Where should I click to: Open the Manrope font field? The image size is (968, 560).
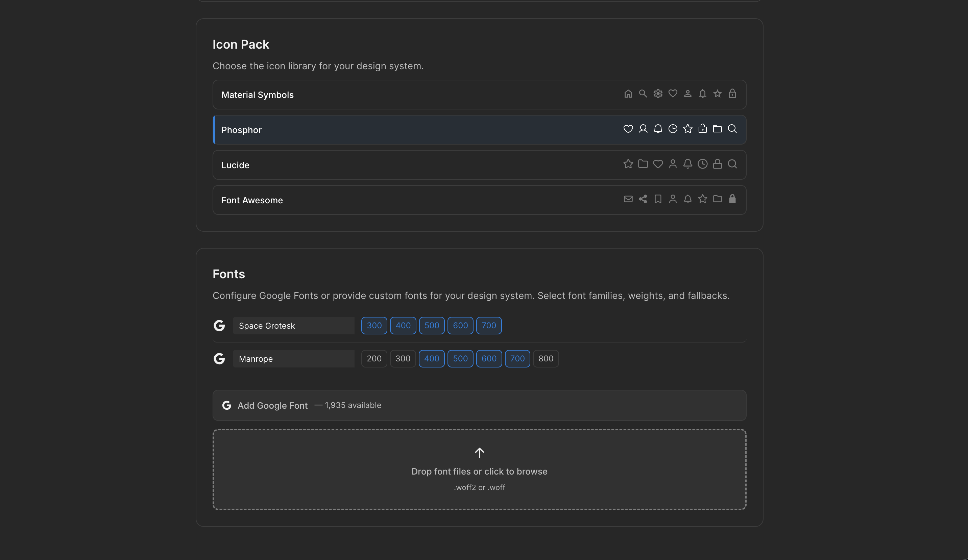pyautogui.click(x=293, y=358)
